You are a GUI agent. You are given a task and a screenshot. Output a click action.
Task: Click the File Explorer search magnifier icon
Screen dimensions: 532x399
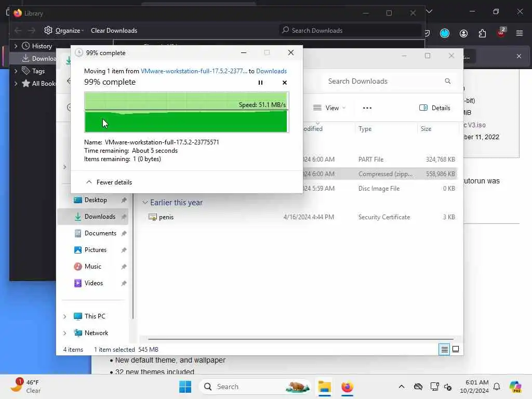[447, 81]
